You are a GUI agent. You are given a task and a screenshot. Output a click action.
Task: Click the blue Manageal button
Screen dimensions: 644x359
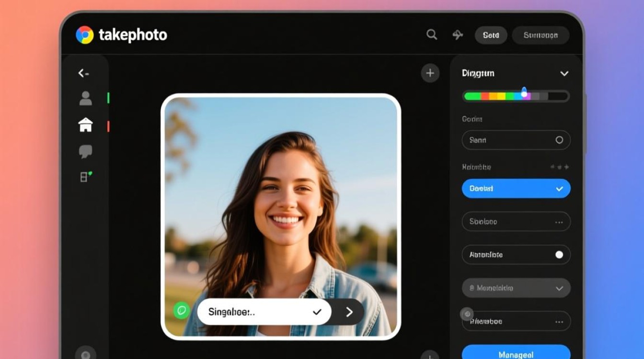click(x=516, y=353)
